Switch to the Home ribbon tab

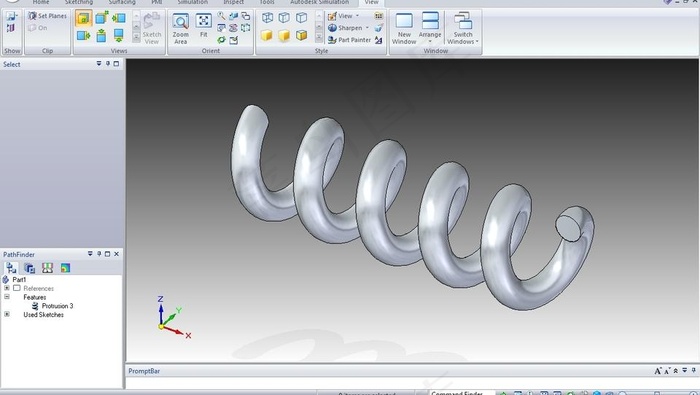(41, 2)
